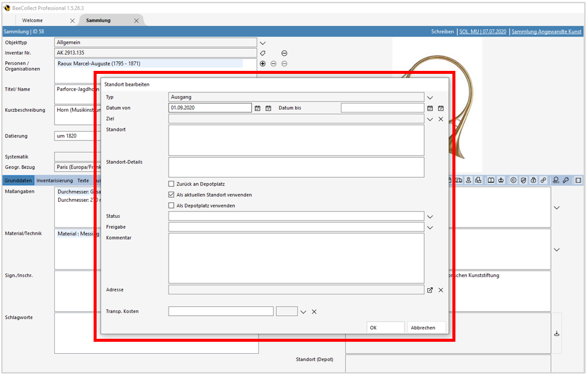Image resolution: width=588 pixels, height=376 pixels.
Task: Clear Transp. Kosten currency with X icon
Action: 314,312
